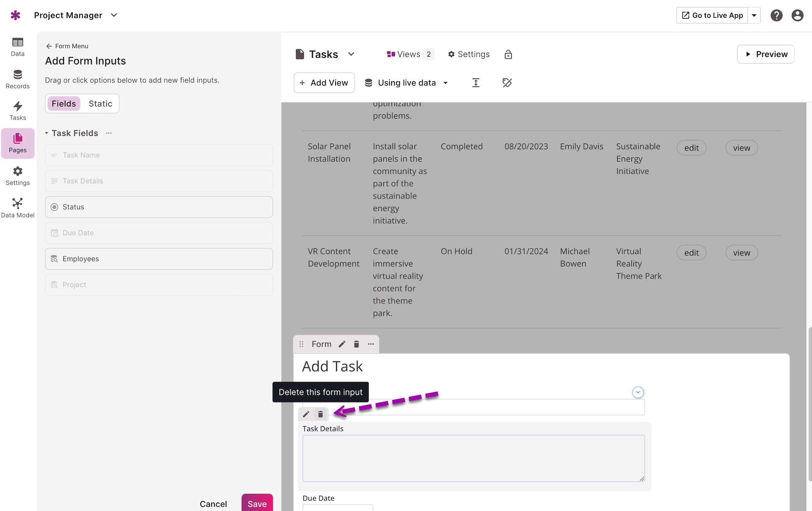Hide field labels using the tag icon
Image resolution: width=812 pixels, height=511 pixels.
(x=507, y=83)
